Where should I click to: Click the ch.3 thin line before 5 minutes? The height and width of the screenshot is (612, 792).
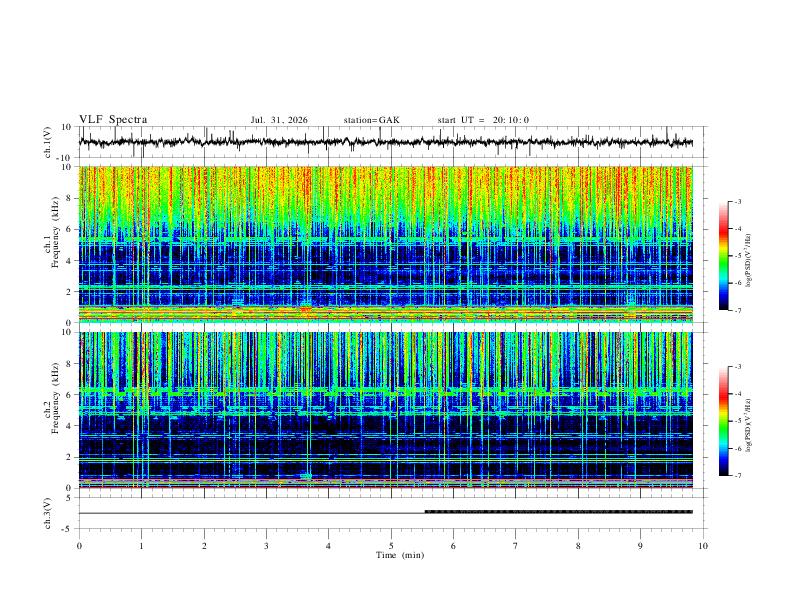[x=252, y=513]
